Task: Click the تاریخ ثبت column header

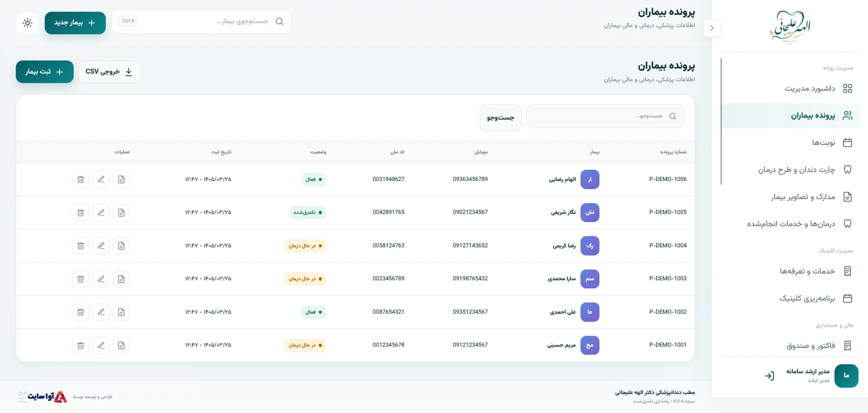Action: (221, 152)
